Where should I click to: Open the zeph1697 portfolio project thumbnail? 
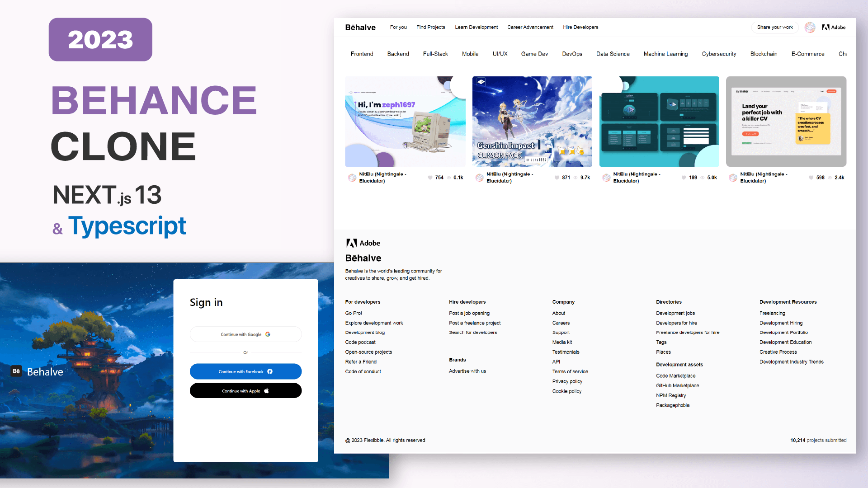point(405,122)
